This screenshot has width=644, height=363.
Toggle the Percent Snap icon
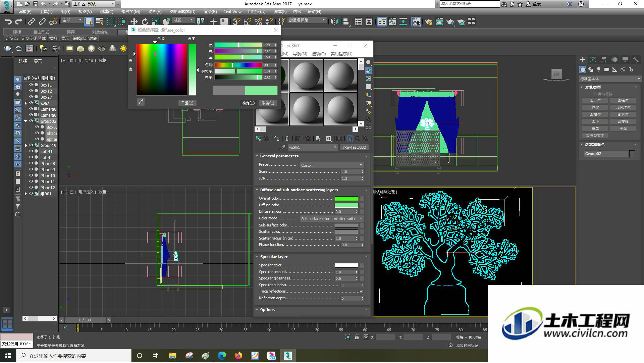point(258,22)
